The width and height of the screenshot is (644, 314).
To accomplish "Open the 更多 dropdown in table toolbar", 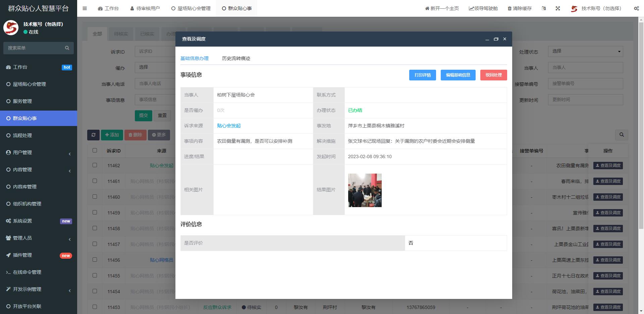I will (159, 135).
